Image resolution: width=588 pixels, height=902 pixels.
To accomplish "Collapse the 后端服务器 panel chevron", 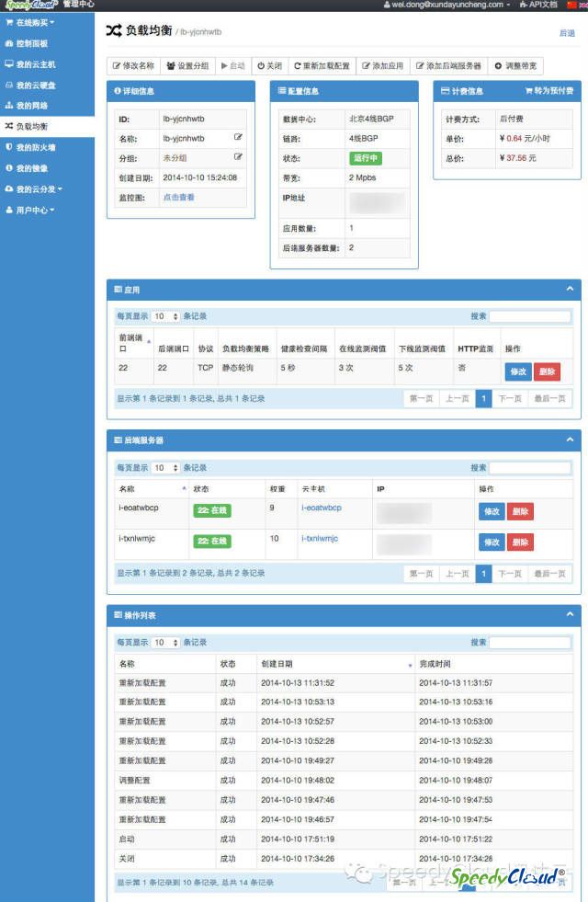I will pos(570,440).
